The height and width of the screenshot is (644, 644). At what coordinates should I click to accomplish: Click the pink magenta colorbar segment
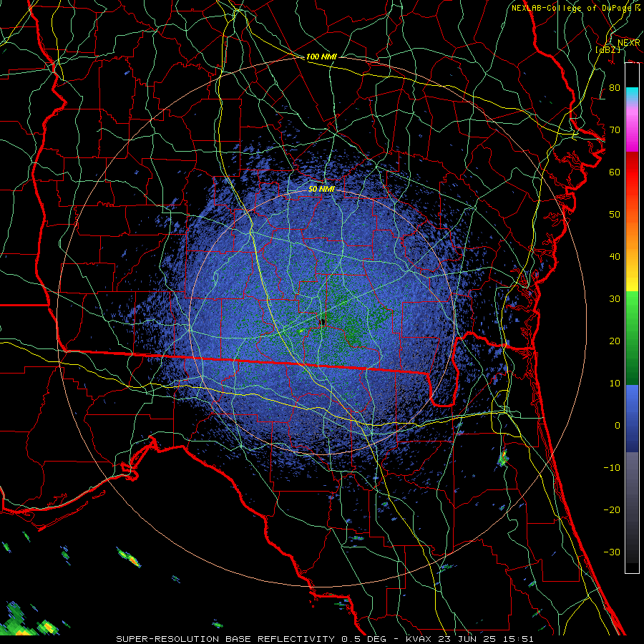click(632, 127)
